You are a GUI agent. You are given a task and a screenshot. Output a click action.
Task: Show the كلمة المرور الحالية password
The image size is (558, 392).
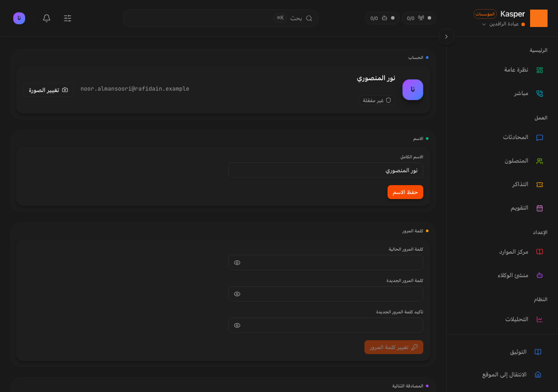(x=237, y=263)
